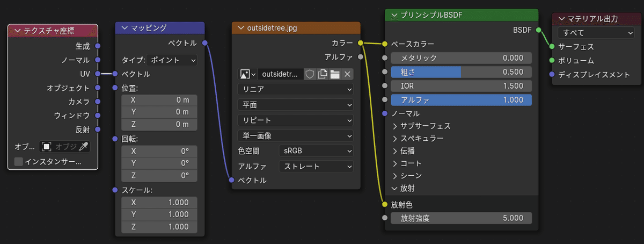Click the オブジェクト output socket

click(98, 88)
